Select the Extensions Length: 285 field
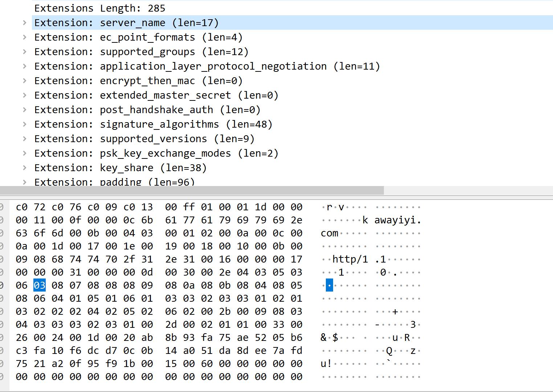553x392 pixels. pyautogui.click(x=100, y=8)
